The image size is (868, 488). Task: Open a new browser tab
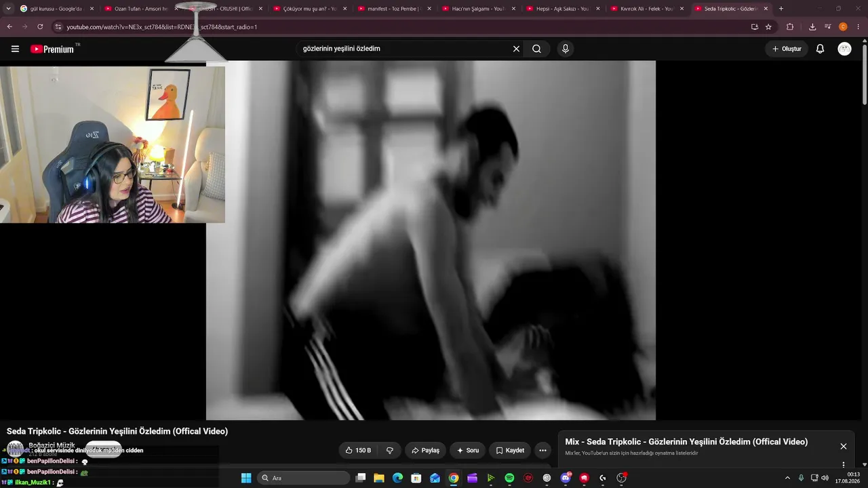pyautogui.click(x=781, y=9)
